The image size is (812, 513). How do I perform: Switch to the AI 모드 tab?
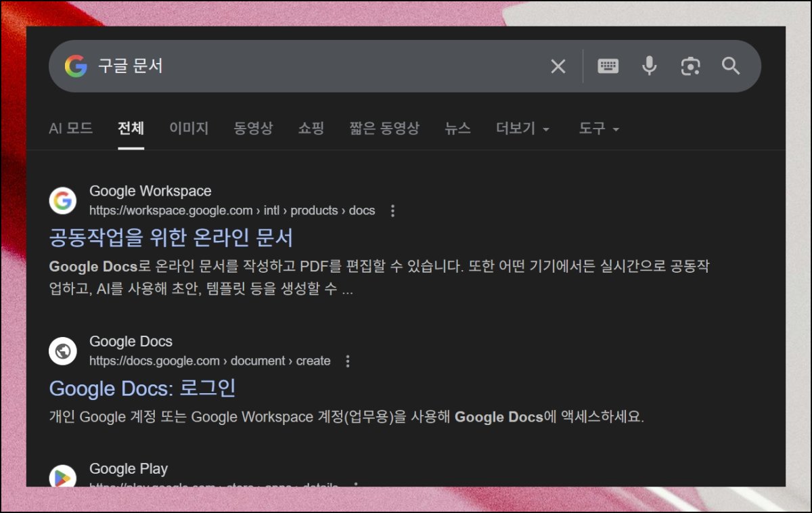[x=70, y=128]
